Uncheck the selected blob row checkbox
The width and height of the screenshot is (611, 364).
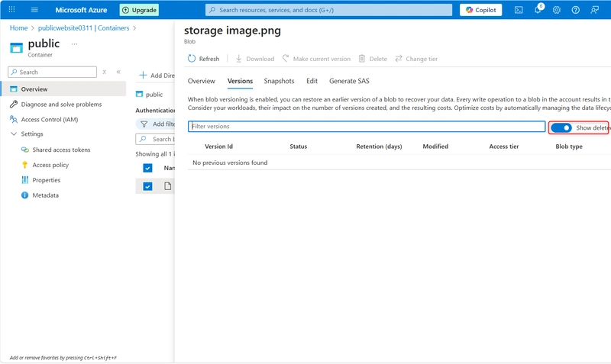[147, 186]
